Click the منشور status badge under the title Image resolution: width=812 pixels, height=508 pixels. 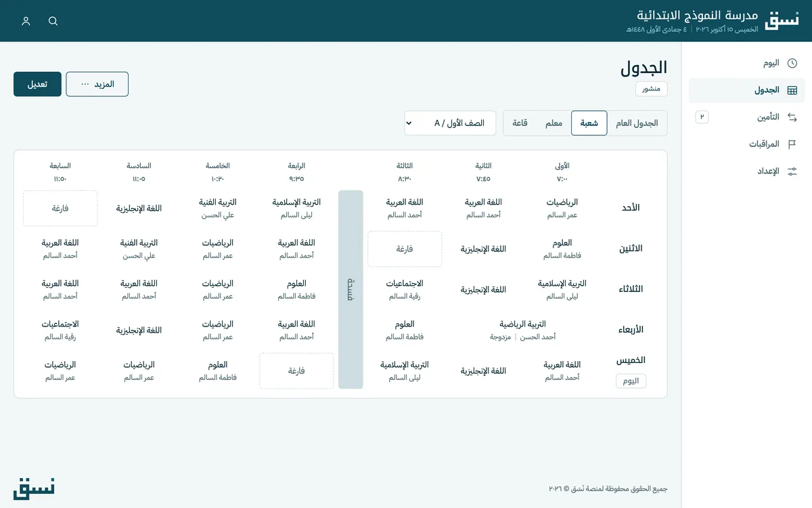pos(652,89)
